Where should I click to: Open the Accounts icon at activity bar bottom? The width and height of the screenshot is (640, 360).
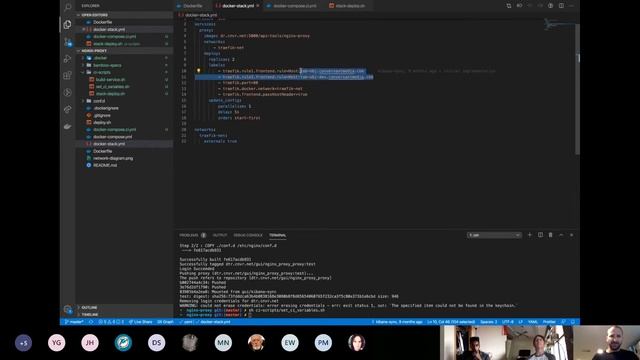[68, 310]
